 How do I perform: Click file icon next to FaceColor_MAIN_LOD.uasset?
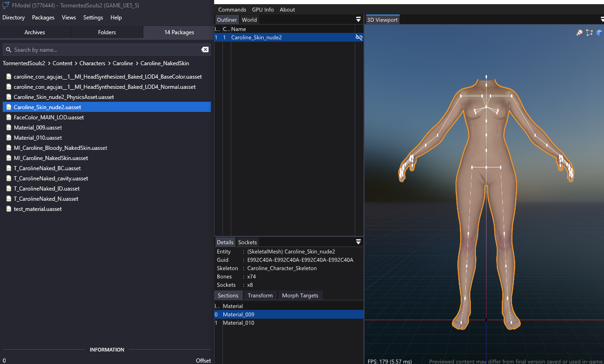click(x=9, y=117)
